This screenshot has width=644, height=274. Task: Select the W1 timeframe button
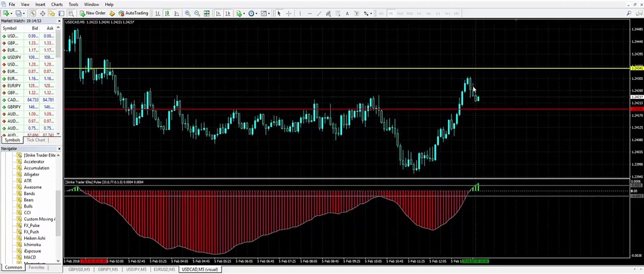447,13
